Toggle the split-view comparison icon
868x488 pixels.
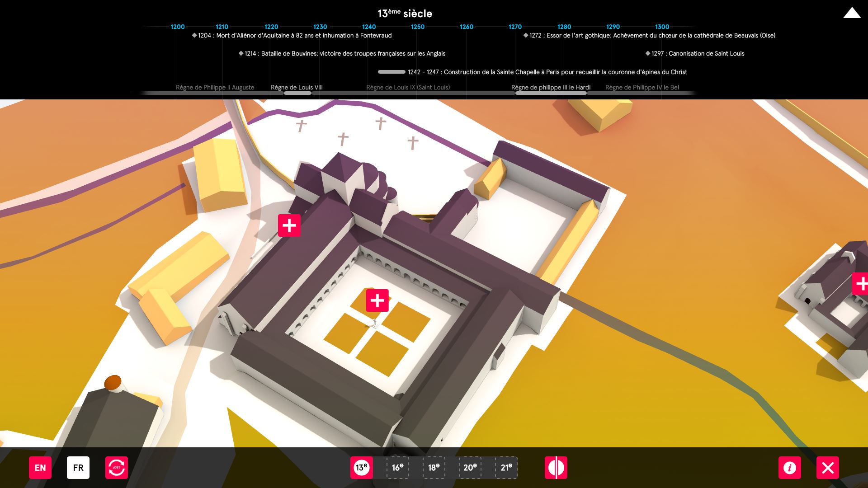pos(556,468)
